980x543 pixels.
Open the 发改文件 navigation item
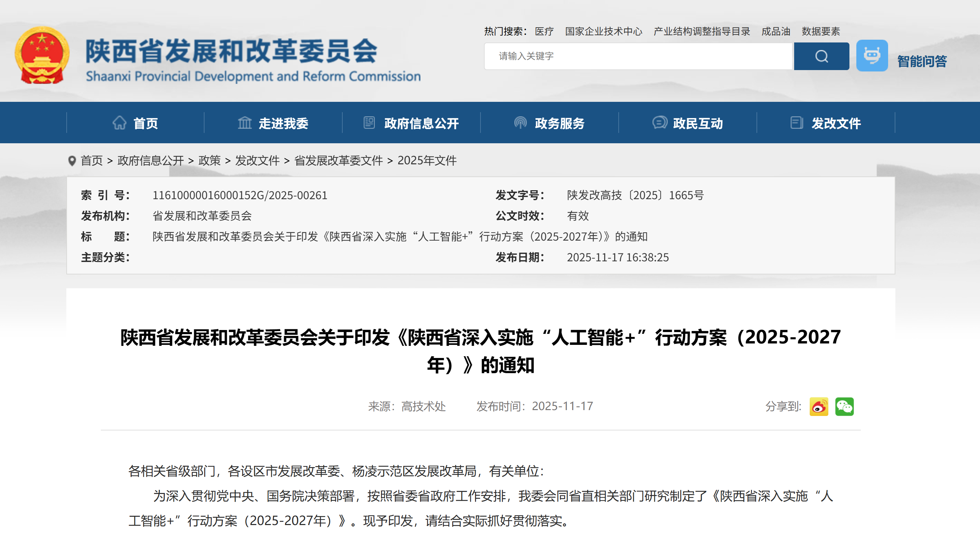pyautogui.click(x=836, y=123)
